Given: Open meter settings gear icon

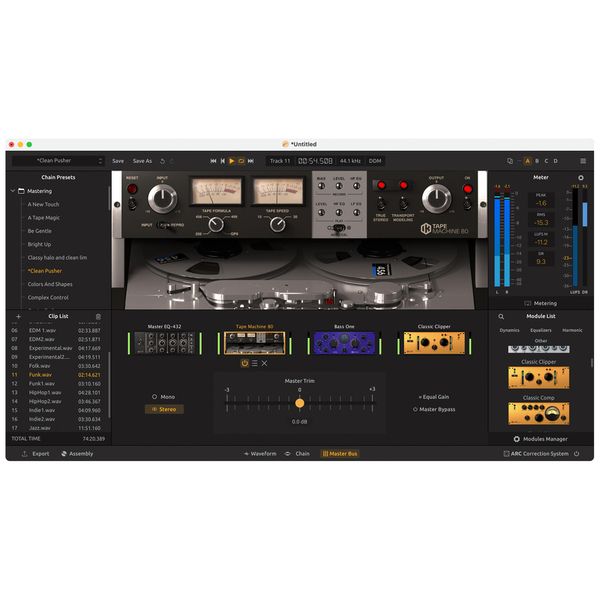Looking at the screenshot, I should (x=581, y=178).
